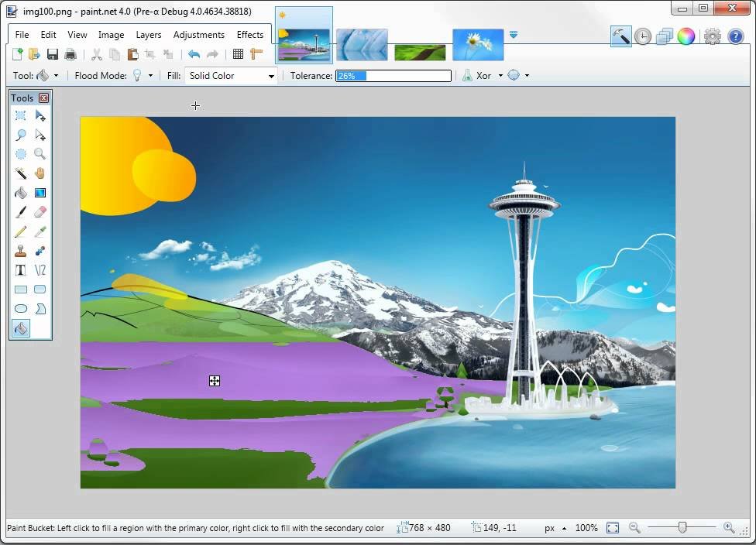
Task: Redo the action
Action: pyautogui.click(x=212, y=54)
